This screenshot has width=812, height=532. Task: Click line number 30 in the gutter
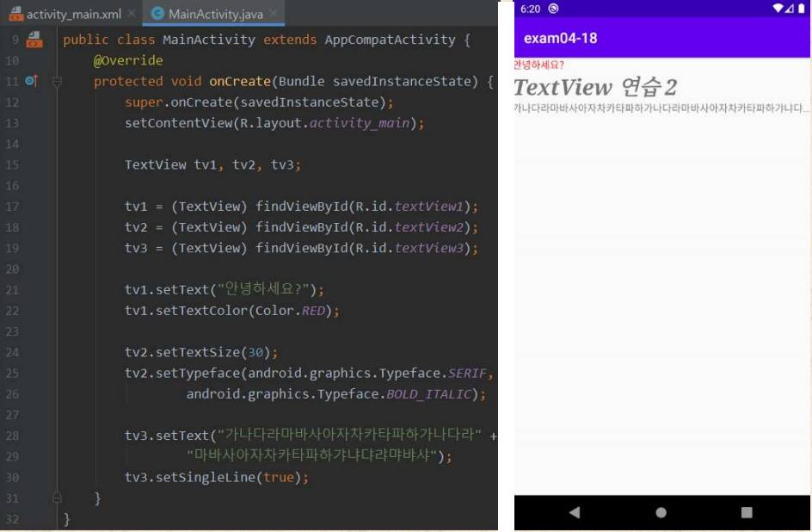[12, 477]
